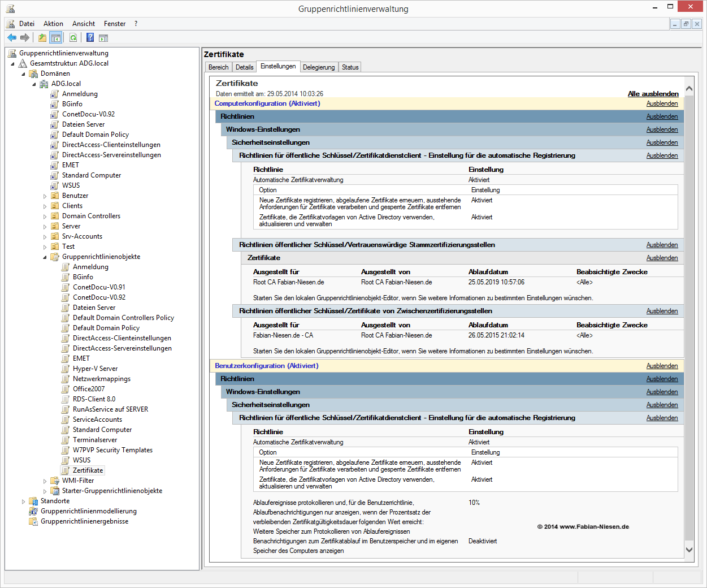Click the up-one-level folder toolbar icon

point(42,38)
